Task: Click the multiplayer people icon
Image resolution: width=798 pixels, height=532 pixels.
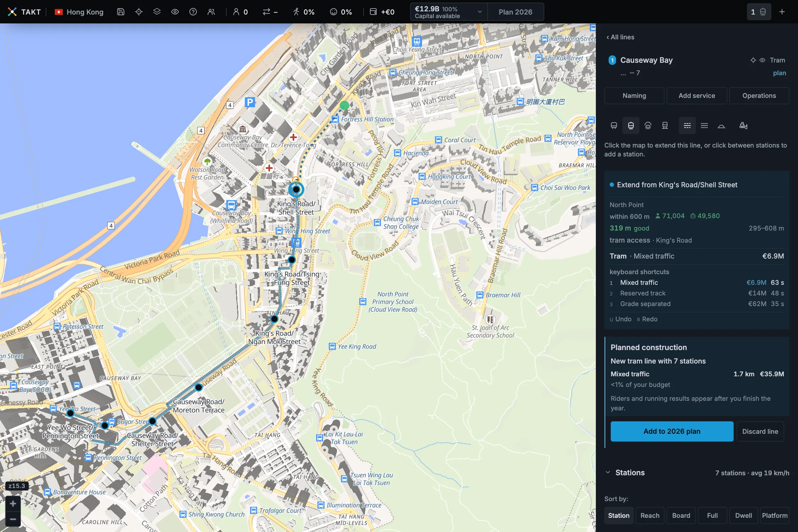Action: pyautogui.click(x=211, y=12)
